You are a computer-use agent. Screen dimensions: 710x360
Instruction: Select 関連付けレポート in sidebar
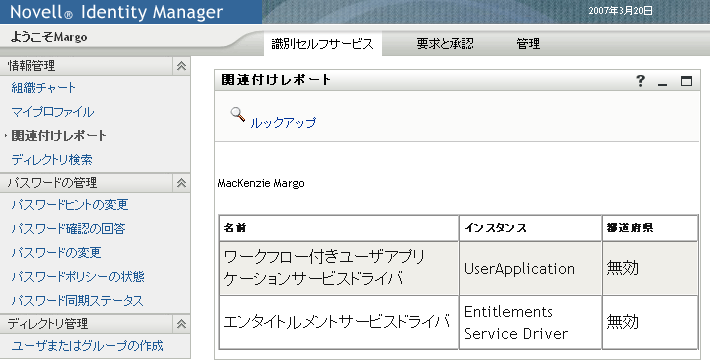[59, 135]
